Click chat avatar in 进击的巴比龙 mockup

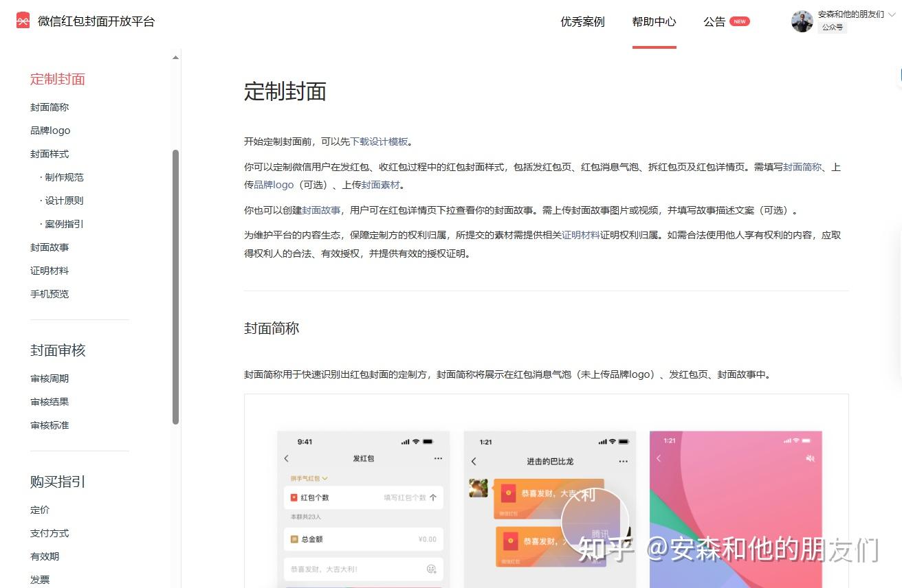[478, 488]
